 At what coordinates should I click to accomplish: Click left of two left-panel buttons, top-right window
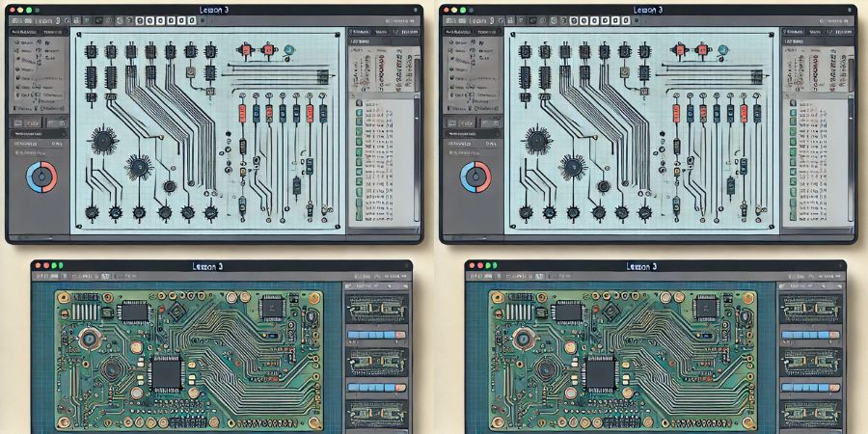pyautogui.click(x=459, y=122)
